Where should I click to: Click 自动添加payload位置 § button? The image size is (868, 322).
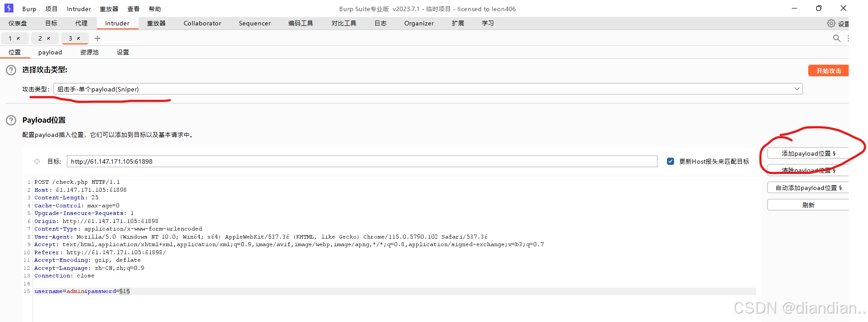808,188
